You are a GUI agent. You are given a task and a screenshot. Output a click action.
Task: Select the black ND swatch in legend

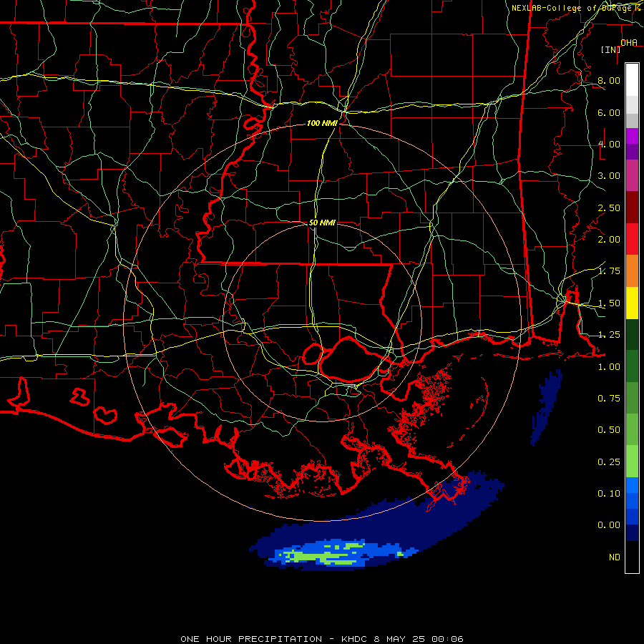(x=632, y=557)
